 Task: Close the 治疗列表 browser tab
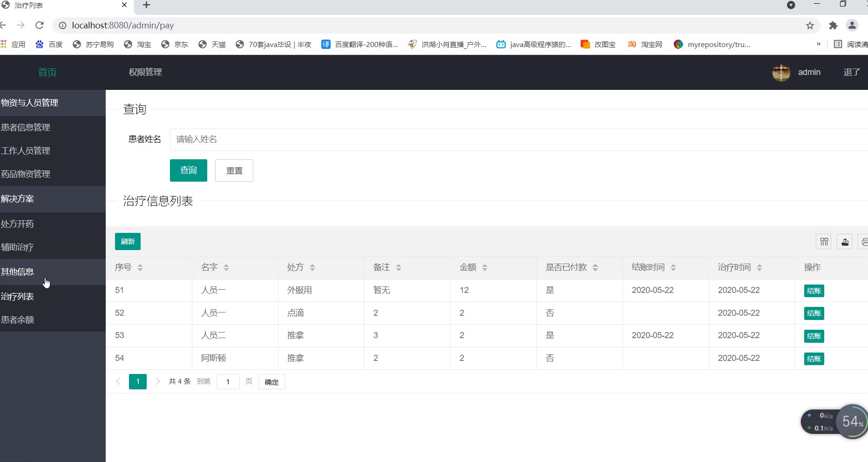click(124, 5)
